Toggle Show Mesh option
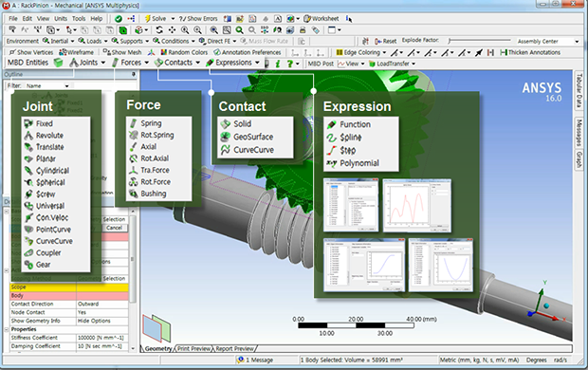The image size is (588, 370). coord(122,52)
